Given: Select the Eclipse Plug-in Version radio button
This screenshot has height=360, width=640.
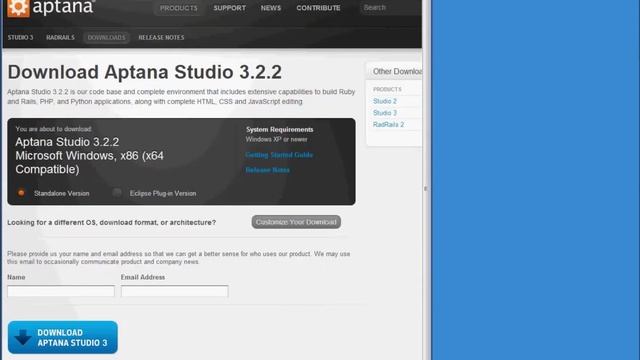Looking at the screenshot, I should [117, 193].
